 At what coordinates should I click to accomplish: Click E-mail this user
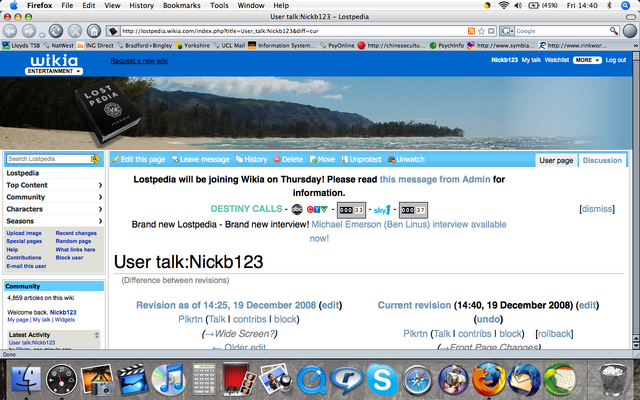[26, 266]
